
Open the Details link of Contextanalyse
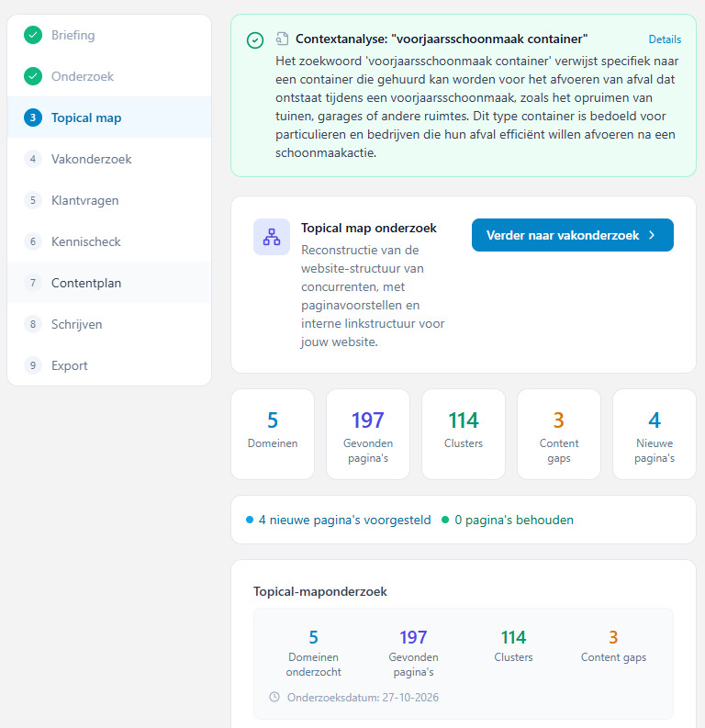(665, 39)
